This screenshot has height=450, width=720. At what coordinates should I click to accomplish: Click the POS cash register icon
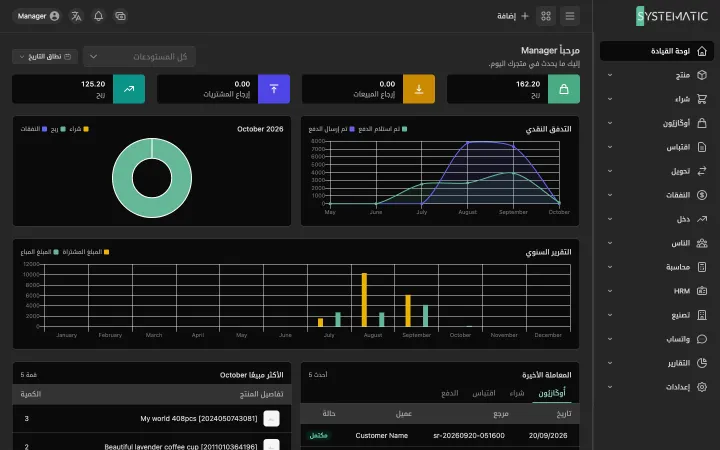point(120,16)
